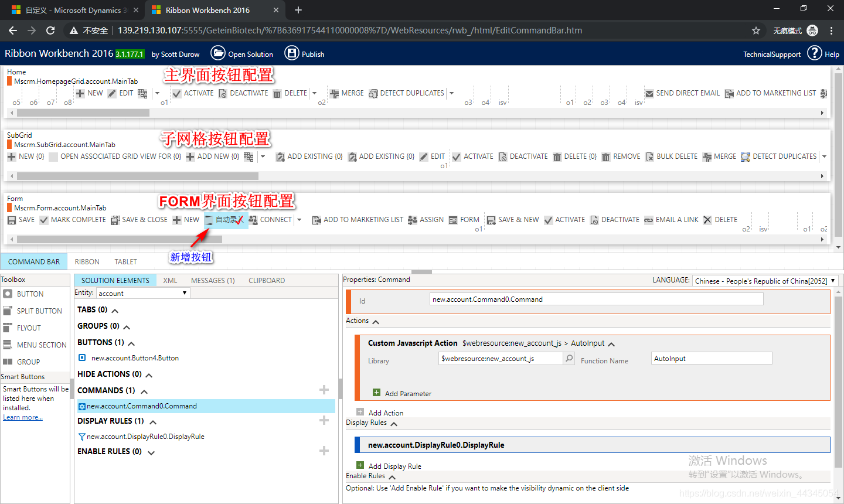Select ADD TO MARKETING LIST in Home ribbon
Viewport: 844px width, 504px height.
770,93
